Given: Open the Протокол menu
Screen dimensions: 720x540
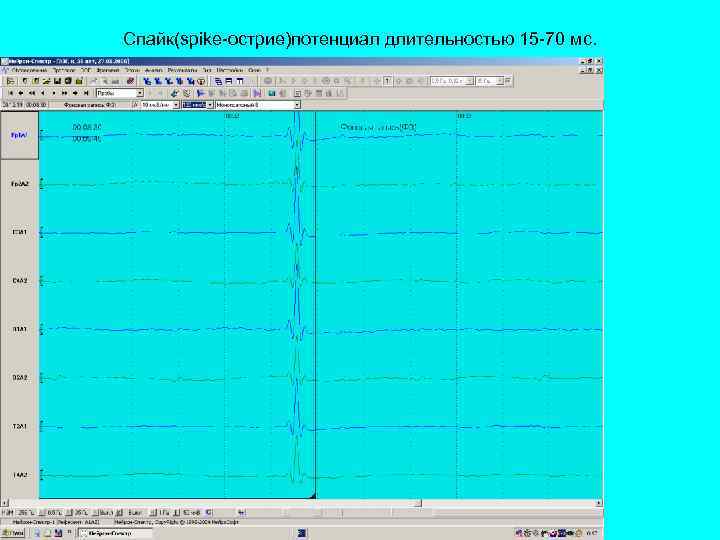Looking at the screenshot, I should coord(64,70).
